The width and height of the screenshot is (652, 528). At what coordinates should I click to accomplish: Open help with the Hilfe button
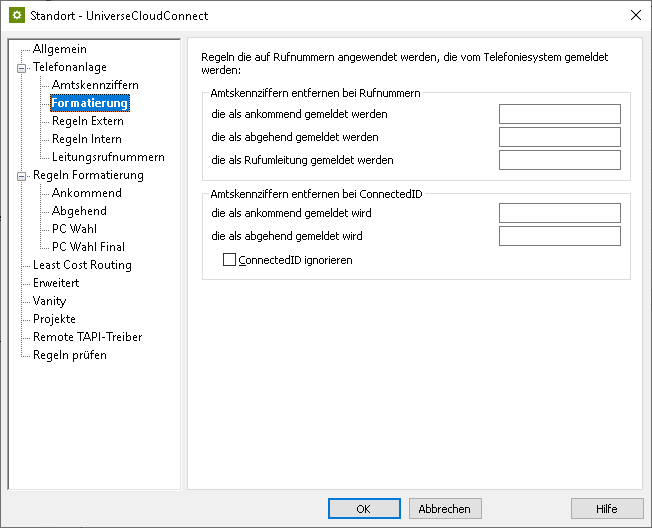(606, 509)
